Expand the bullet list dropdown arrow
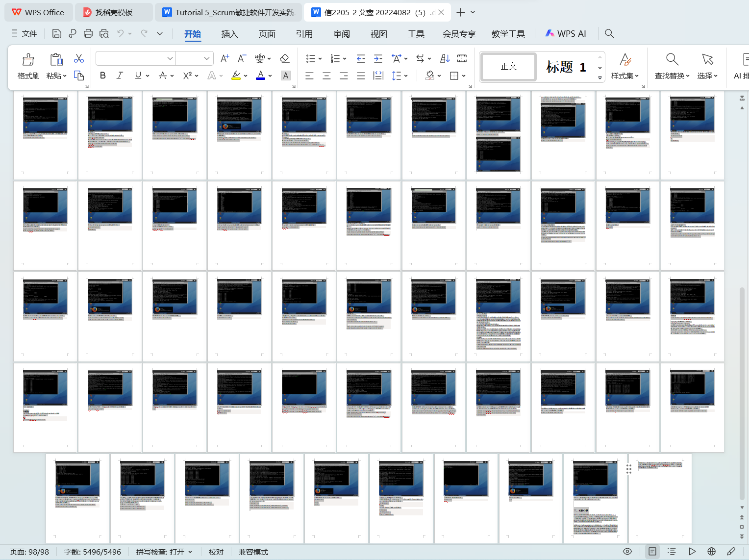Viewport: 749px width, 560px height. [320, 59]
